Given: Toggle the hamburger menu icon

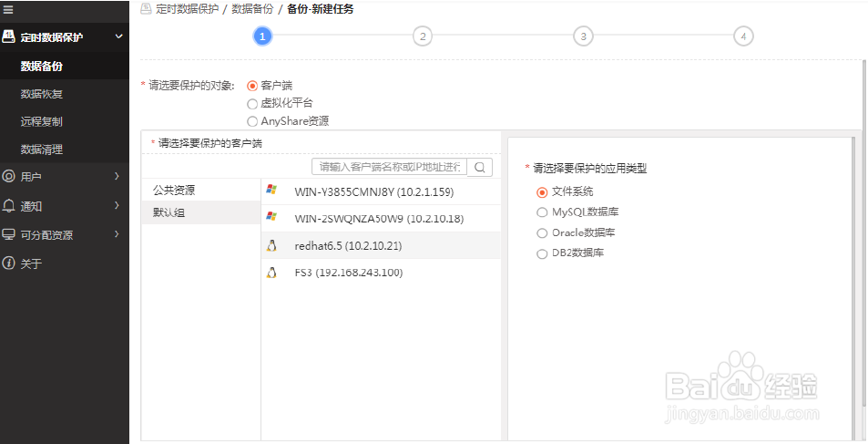Looking at the screenshot, I should [8, 9].
